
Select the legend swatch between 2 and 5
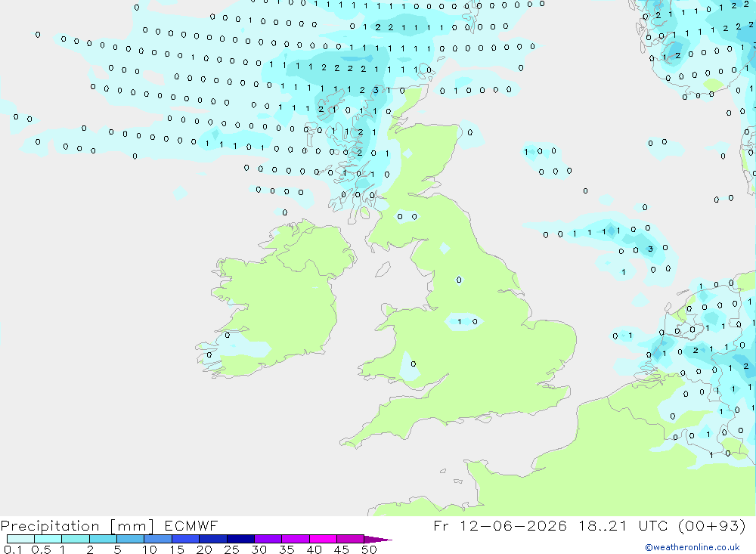click(x=103, y=539)
